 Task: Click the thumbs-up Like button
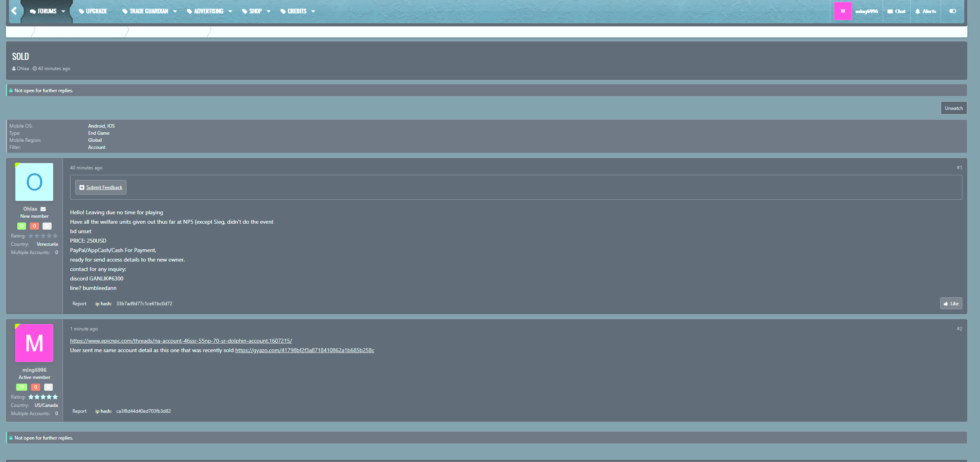pos(951,304)
